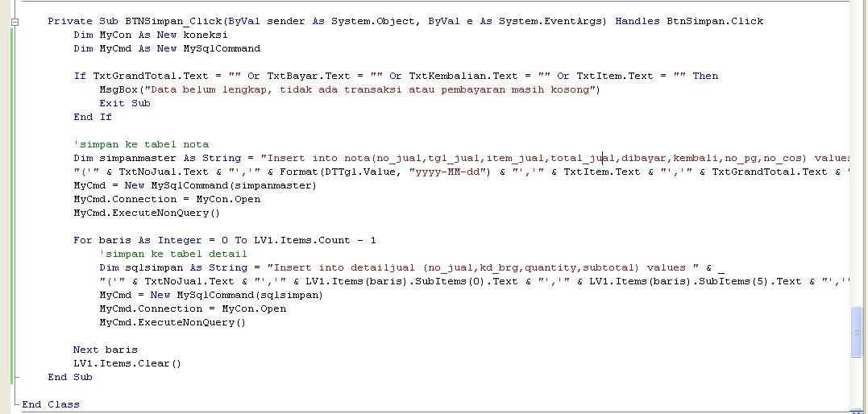
Task: Click 'Dim simpanmaster As String' declaration
Action: 157,159
